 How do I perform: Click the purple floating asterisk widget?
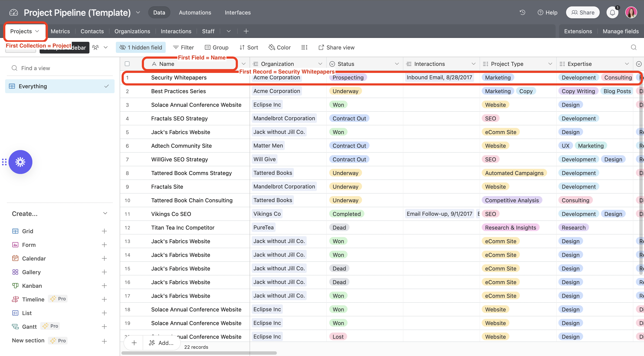(20, 162)
